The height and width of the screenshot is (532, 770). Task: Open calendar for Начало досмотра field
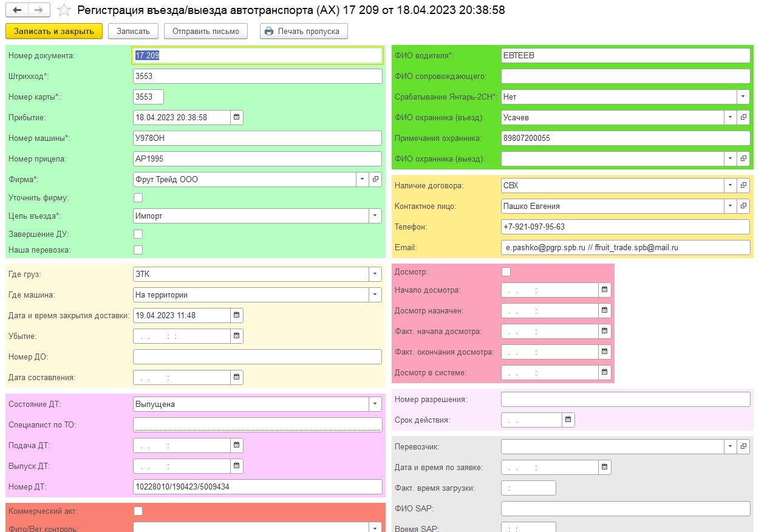pyautogui.click(x=604, y=290)
